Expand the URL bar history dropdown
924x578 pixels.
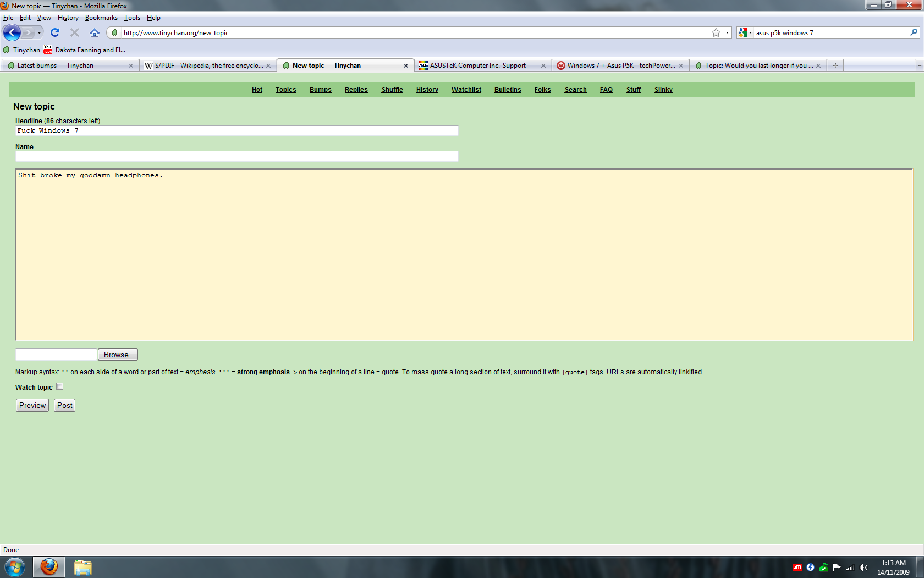click(x=727, y=32)
